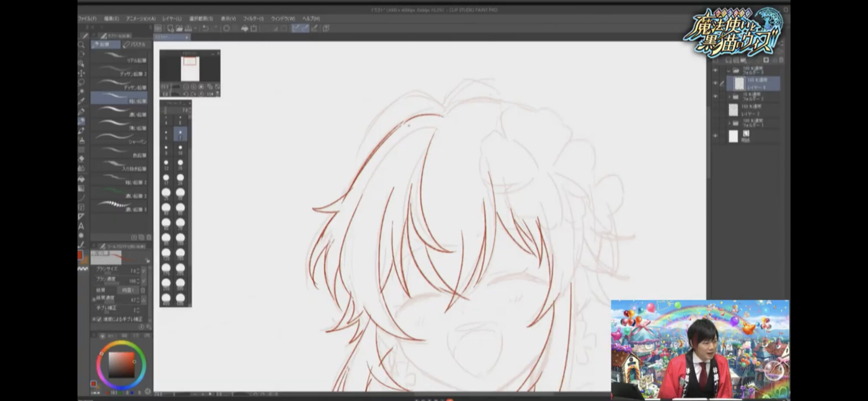This screenshot has width=868, height=401.
Task: Switch to 鉛筆 sub tool group tab
Action: click(x=105, y=44)
